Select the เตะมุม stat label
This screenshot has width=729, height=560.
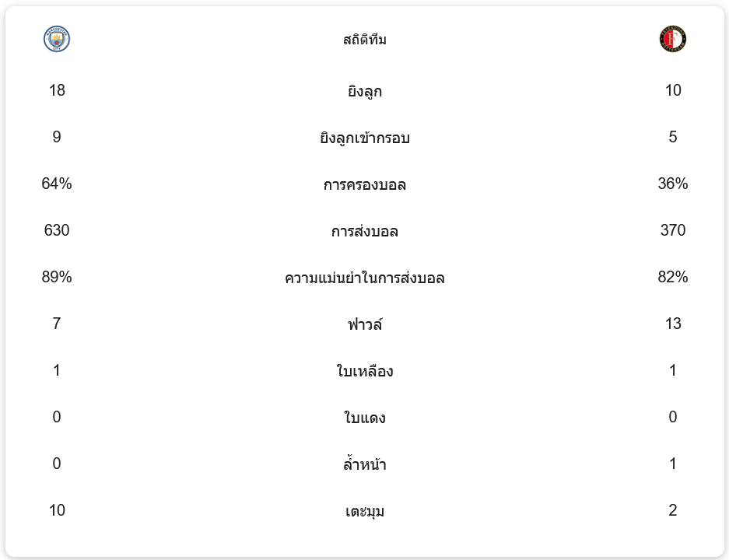coord(365,511)
